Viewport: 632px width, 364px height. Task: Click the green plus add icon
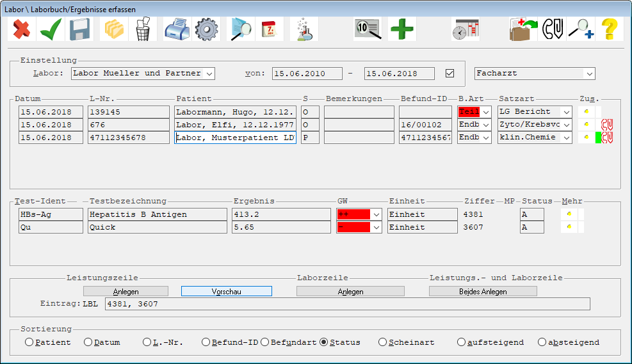point(402,29)
